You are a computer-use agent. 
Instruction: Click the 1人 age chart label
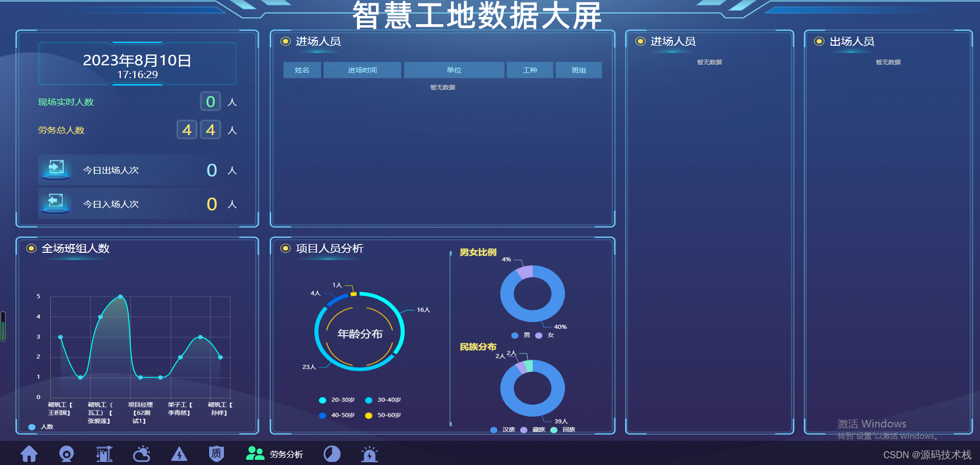coord(337,285)
